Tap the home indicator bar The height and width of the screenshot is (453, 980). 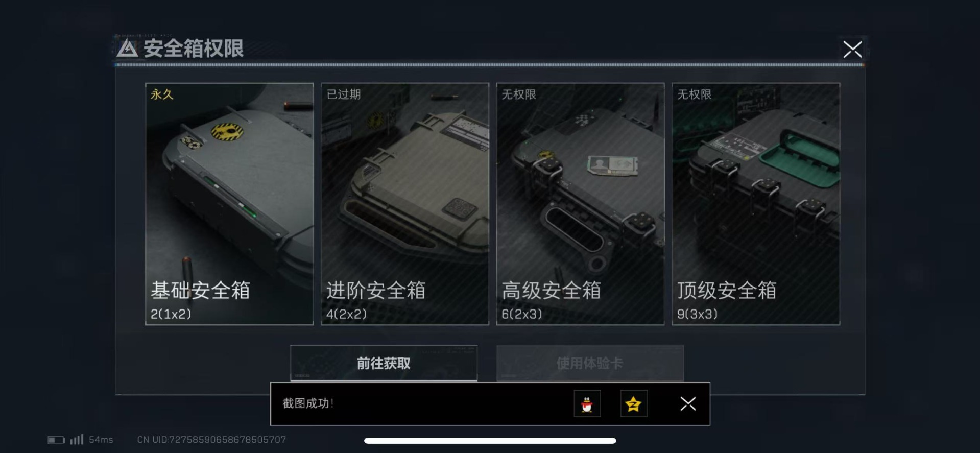490,441
